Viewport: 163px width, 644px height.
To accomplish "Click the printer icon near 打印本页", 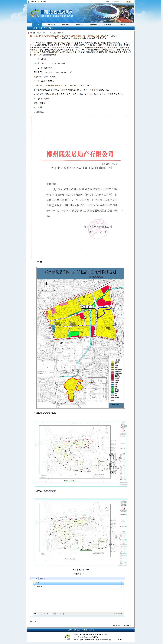I will click(114, 625).
